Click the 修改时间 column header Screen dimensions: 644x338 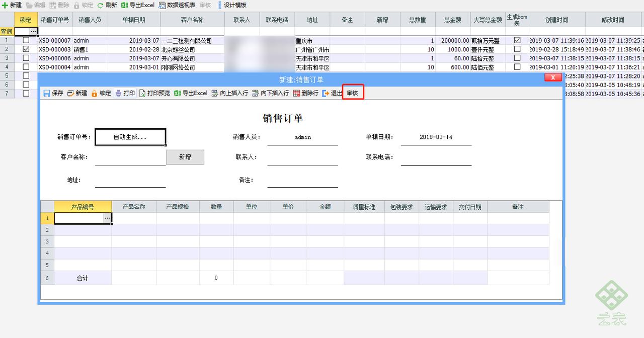point(613,20)
